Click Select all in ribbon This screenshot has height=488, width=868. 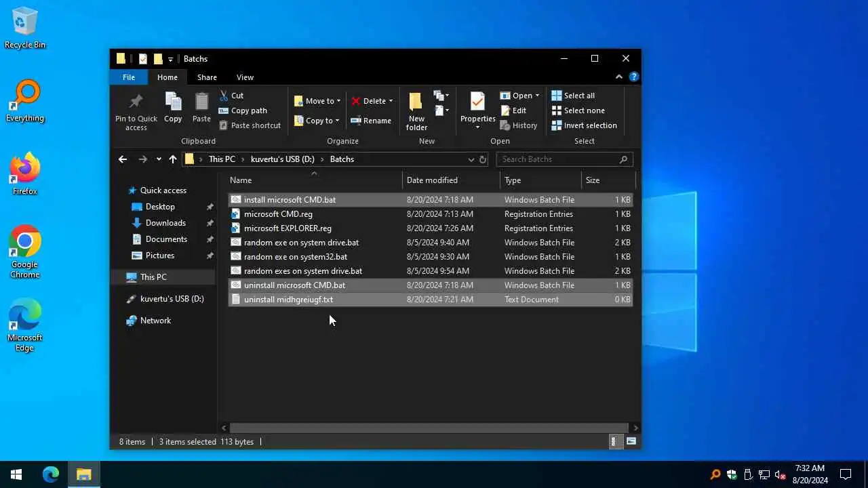(573, 96)
